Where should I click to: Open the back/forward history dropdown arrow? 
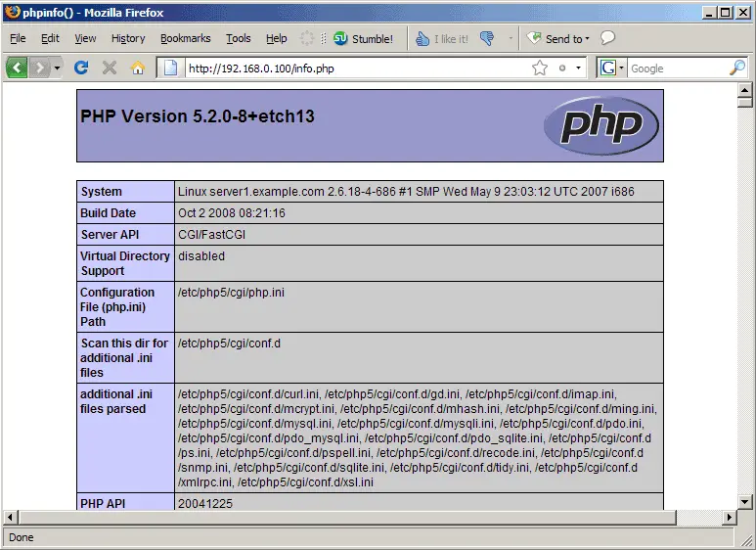coord(57,68)
